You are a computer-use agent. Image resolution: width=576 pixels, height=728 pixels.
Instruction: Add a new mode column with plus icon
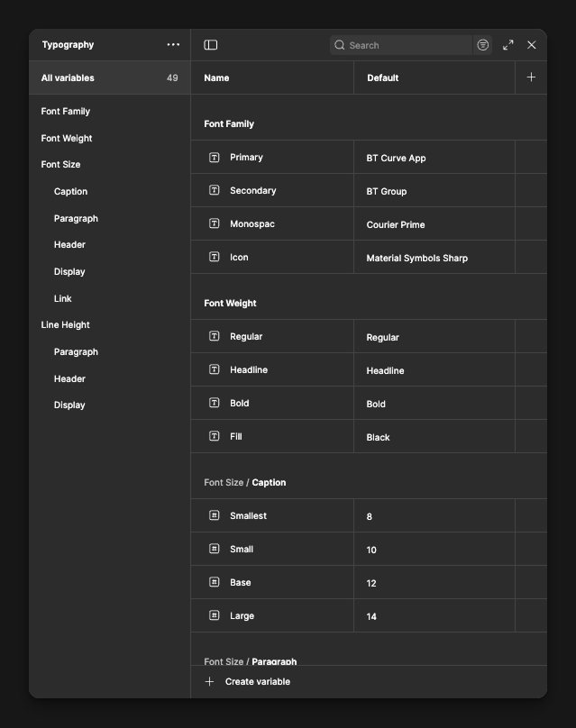pos(531,77)
